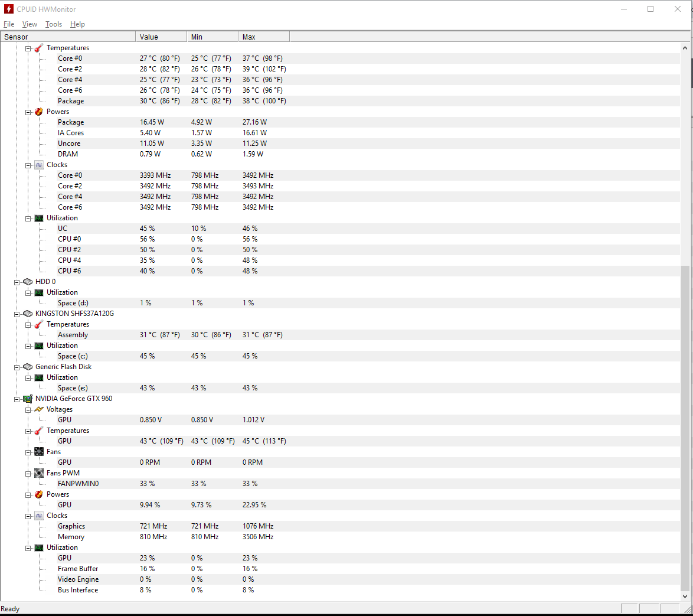Click the KINGSTON Temperatures thermometer icon
693x616 pixels.
point(39,324)
